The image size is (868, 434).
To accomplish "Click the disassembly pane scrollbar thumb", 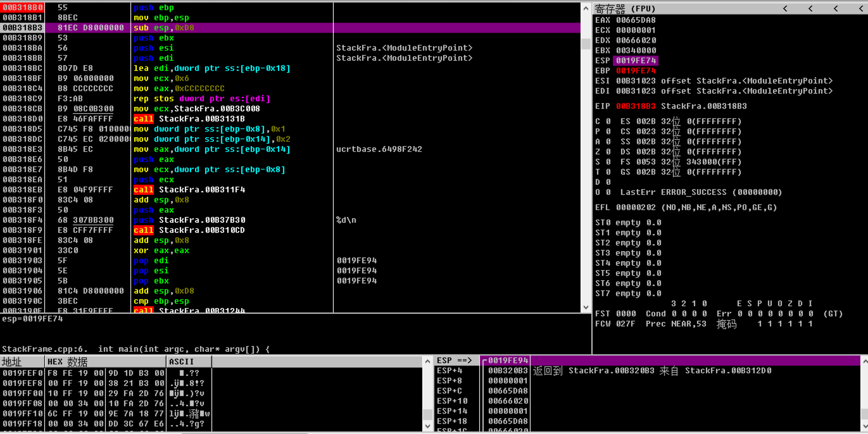I will (x=586, y=43).
